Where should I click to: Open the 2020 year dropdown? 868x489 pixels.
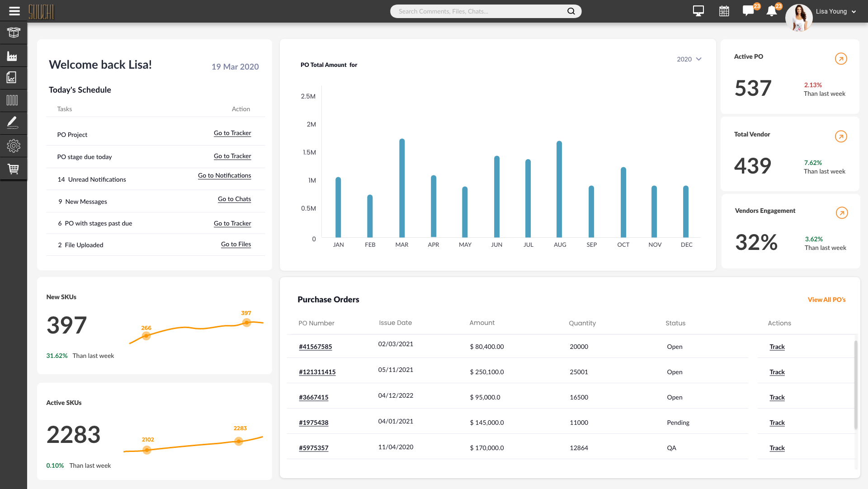point(689,59)
